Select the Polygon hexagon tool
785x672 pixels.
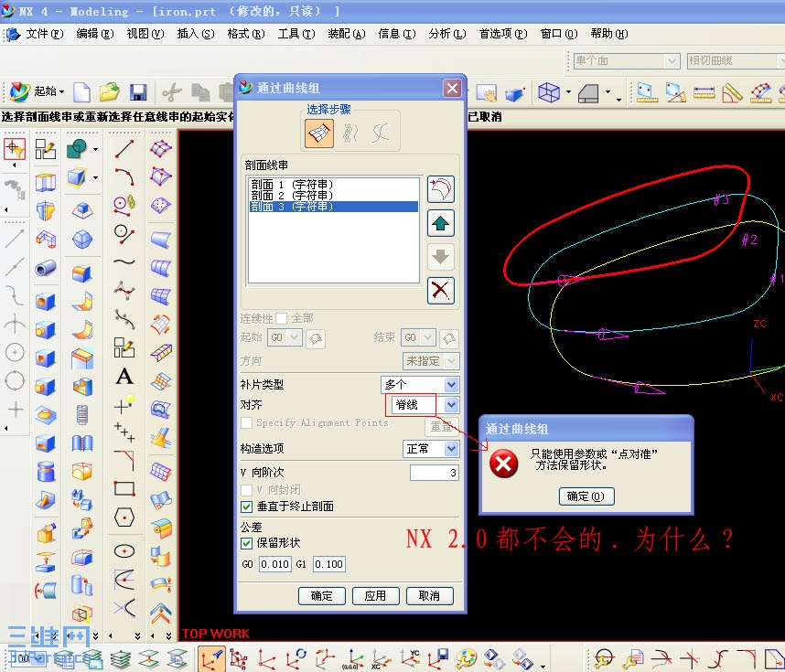pos(124,517)
